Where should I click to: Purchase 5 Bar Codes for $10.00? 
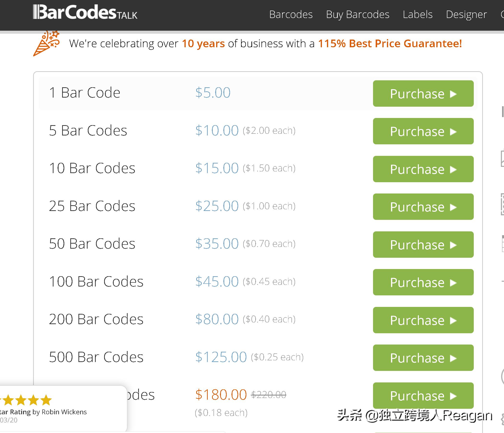pyautogui.click(x=423, y=131)
